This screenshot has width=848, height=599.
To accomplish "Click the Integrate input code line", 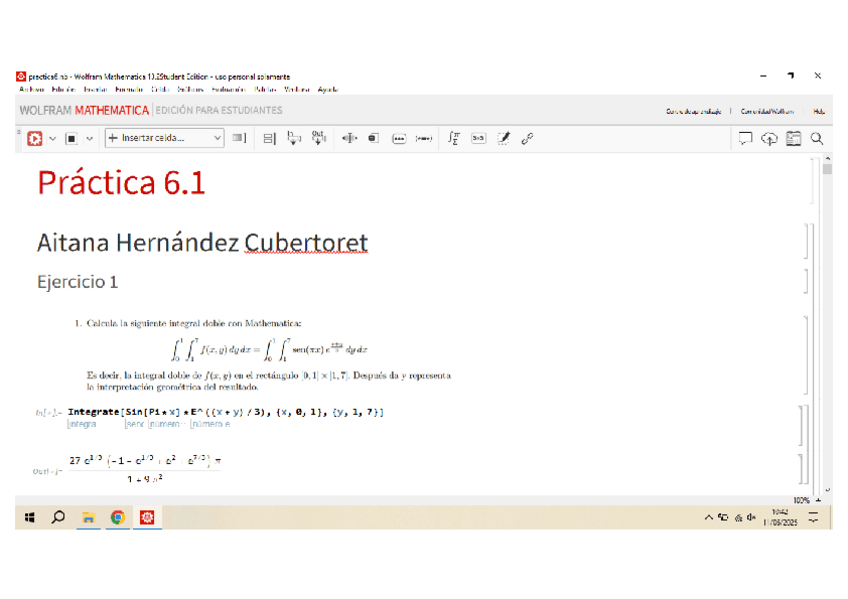I will coord(225,412).
